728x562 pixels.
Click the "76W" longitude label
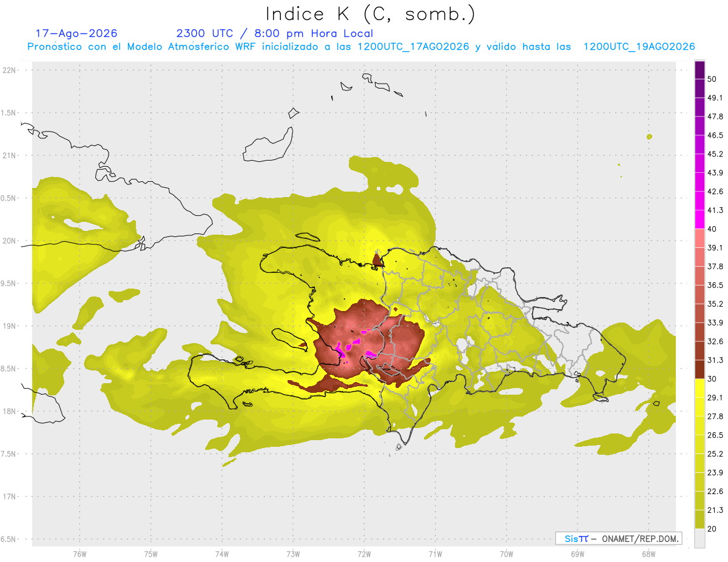click(x=79, y=554)
